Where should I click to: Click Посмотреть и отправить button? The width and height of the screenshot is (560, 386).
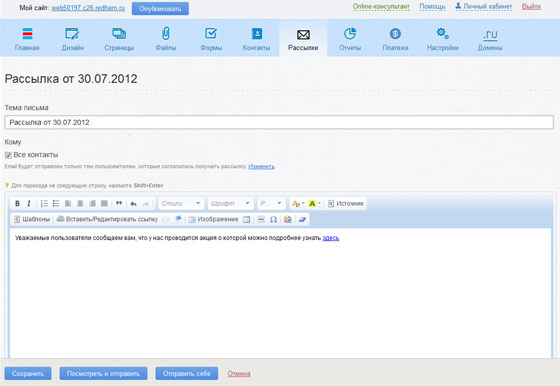[103, 374]
